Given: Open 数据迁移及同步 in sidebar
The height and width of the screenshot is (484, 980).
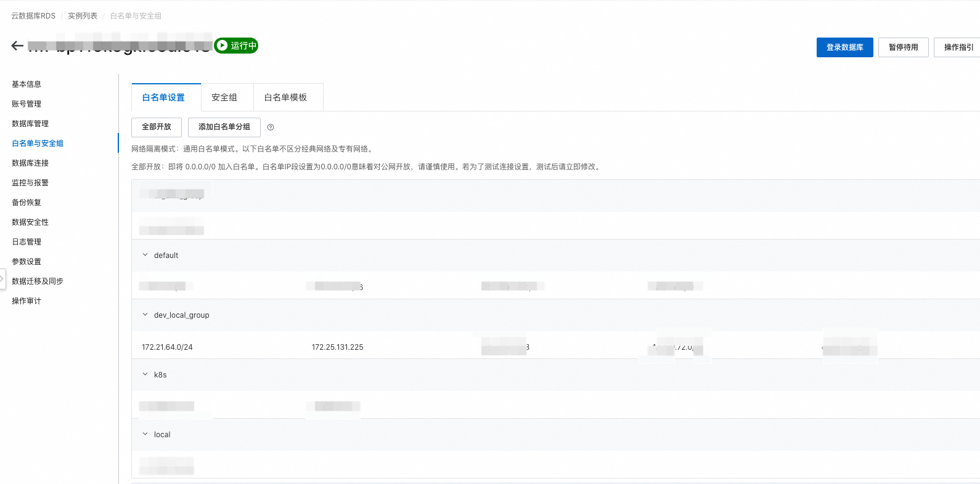Looking at the screenshot, I should click(38, 281).
